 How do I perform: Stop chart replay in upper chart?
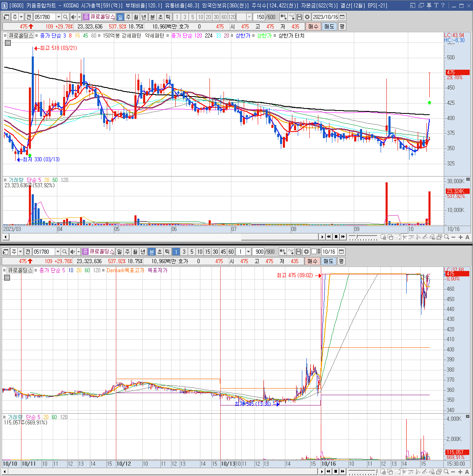[336, 237]
